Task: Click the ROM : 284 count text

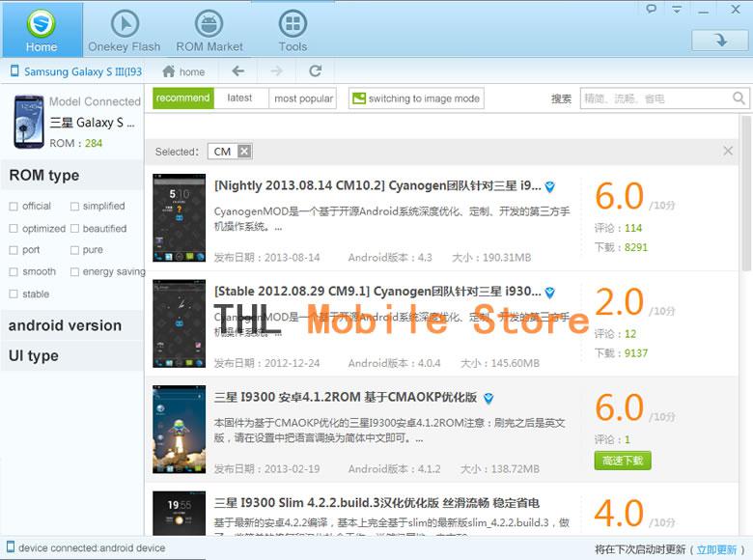Action: pos(76,143)
